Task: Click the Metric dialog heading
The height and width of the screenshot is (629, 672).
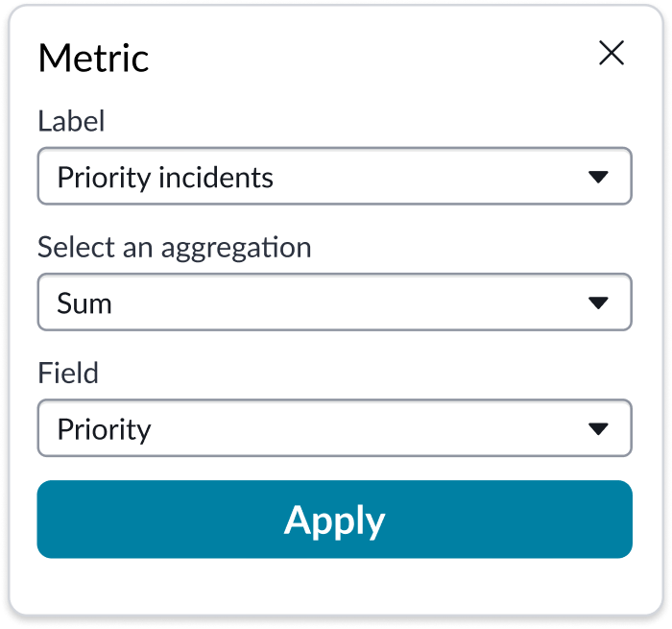Action: (93, 59)
